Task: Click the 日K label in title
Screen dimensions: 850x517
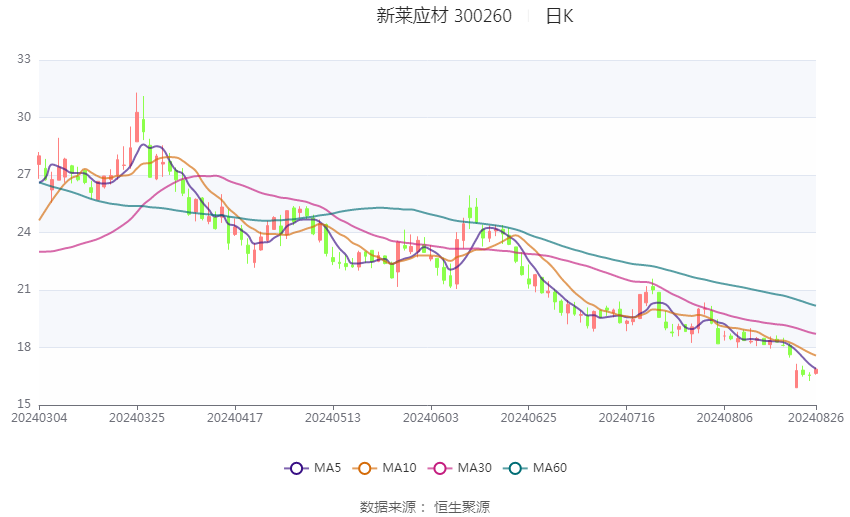Action: click(x=559, y=16)
